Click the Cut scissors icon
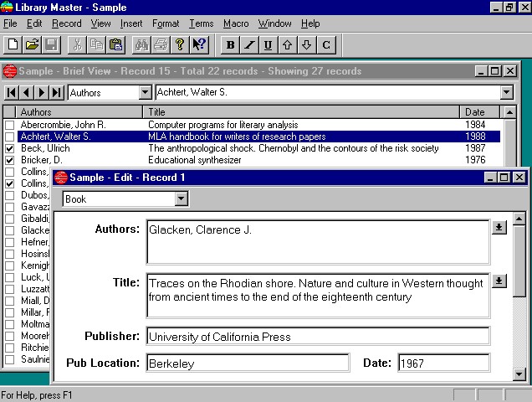The height and width of the screenshot is (402, 532). (x=77, y=45)
